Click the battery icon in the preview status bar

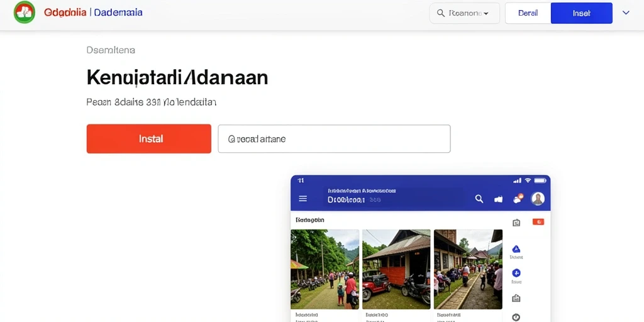tap(540, 180)
